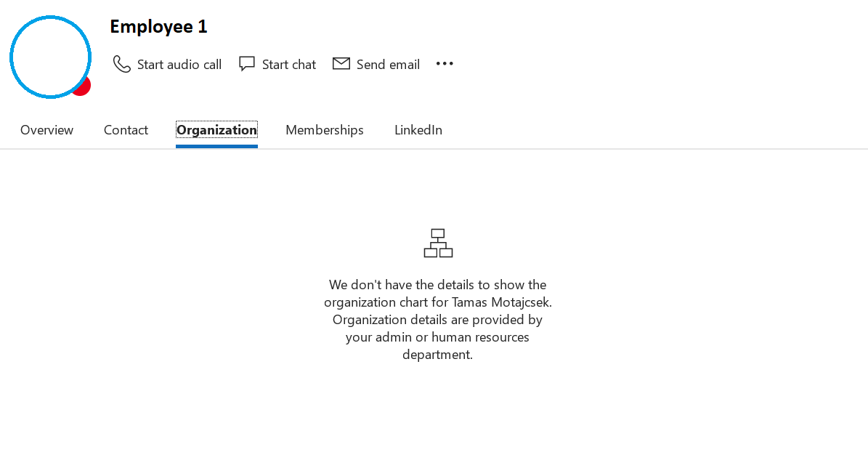This screenshot has height=476, width=868.
Task: Open the more options ellipsis menu
Action: [445, 64]
